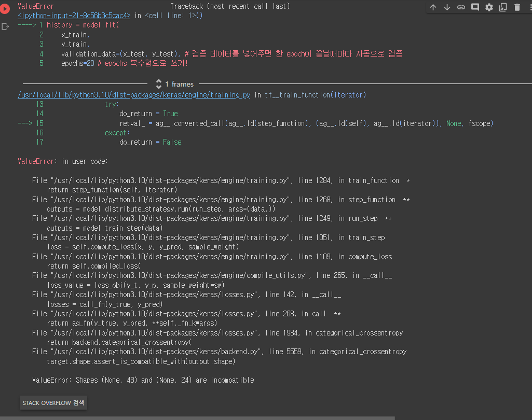
Task: Add a comment with the comment icon
Action: pos(475,7)
